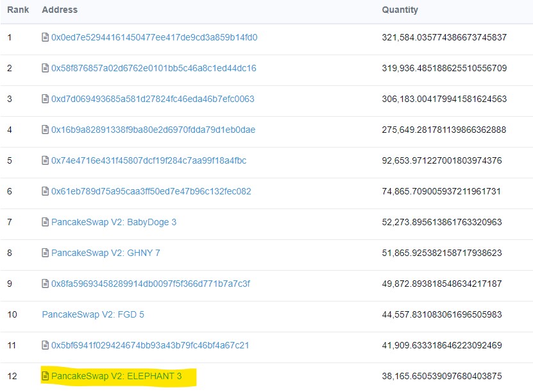Click contract icon beside rank 1 address
Screen dimensions: 533x392
(45, 37)
